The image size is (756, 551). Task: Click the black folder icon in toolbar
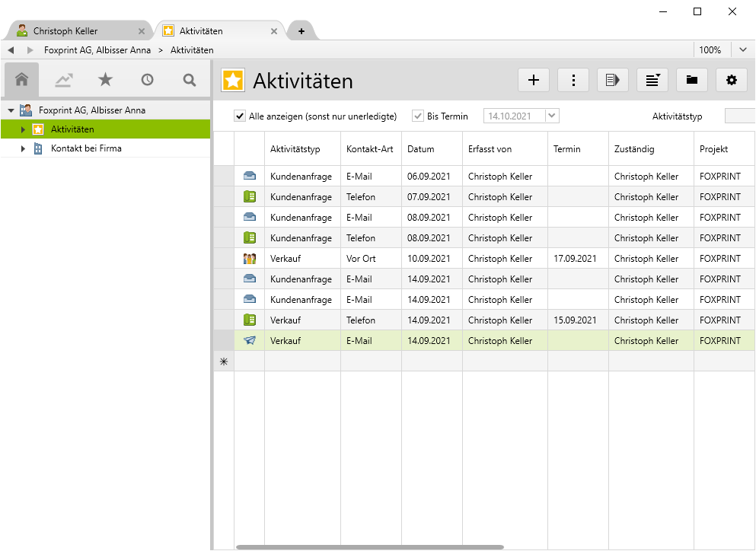(x=692, y=80)
